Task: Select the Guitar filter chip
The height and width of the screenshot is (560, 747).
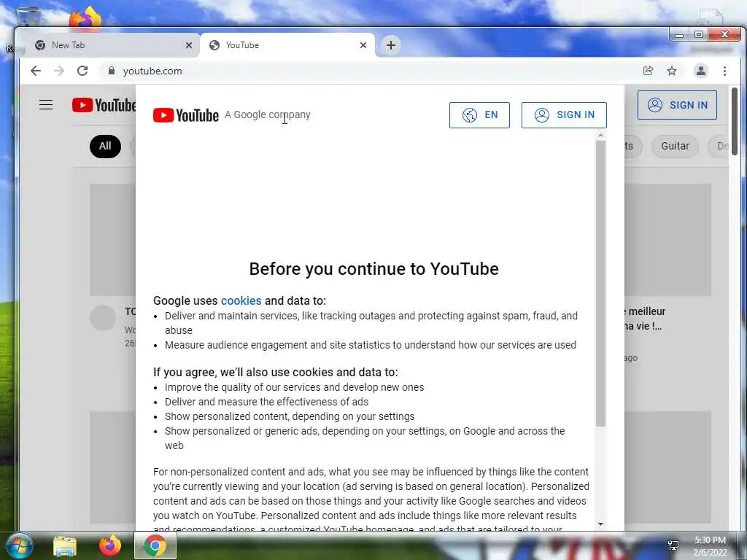Action: pyautogui.click(x=675, y=146)
